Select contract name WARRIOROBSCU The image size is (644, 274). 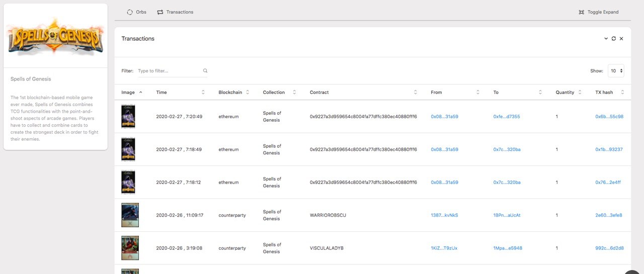[x=328, y=215]
